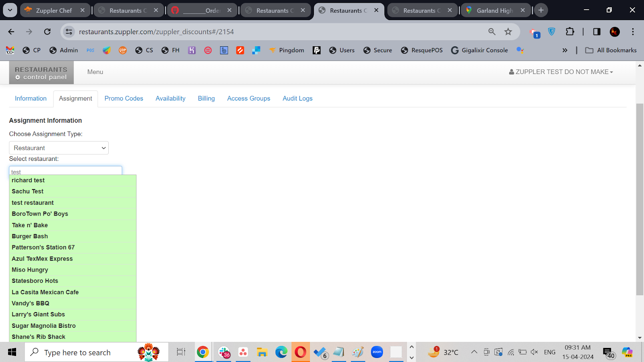Image resolution: width=644 pixels, height=362 pixels.
Task: Open the FH bookmark
Action: (x=171, y=50)
